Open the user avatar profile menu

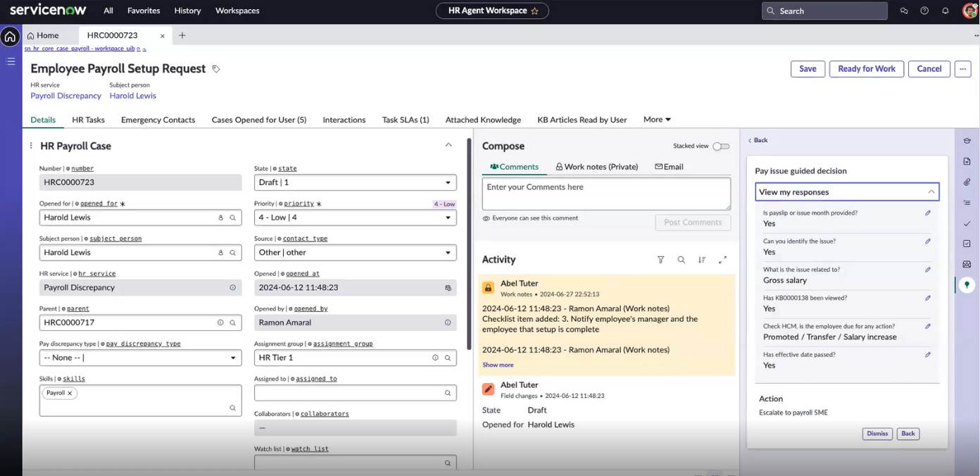point(969,11)
